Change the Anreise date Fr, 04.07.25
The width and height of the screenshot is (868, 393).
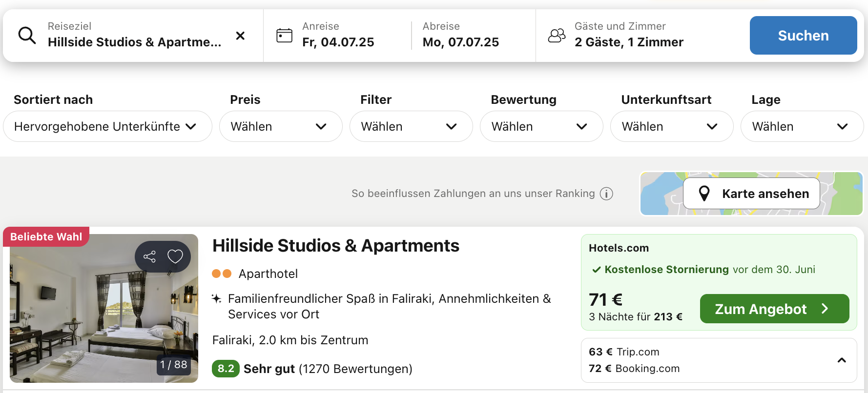[x=338, y=42]
